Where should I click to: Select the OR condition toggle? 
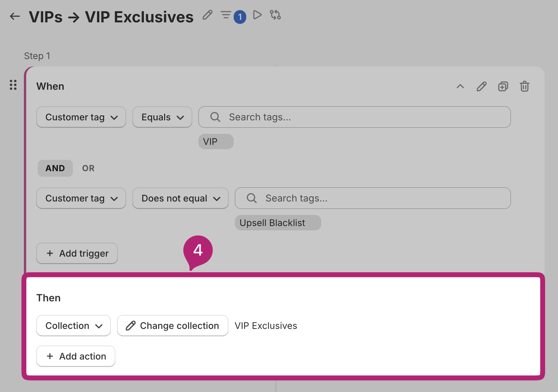click(88, 168)
